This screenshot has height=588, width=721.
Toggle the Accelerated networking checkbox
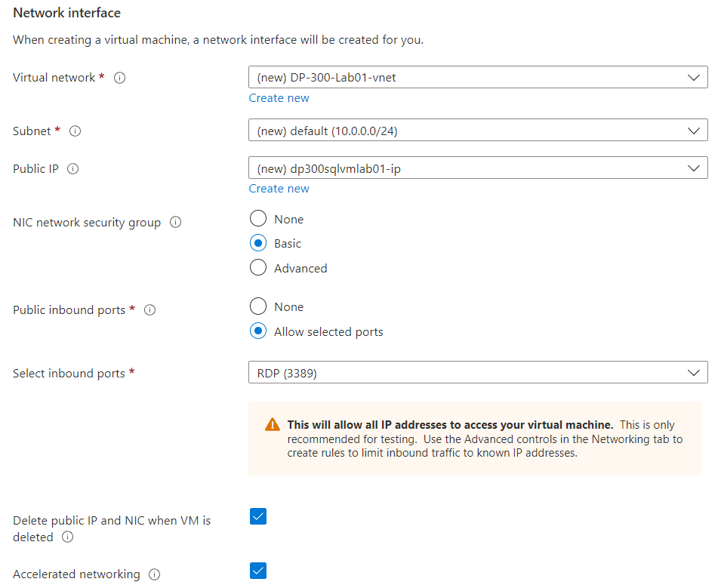click(258, 571)
